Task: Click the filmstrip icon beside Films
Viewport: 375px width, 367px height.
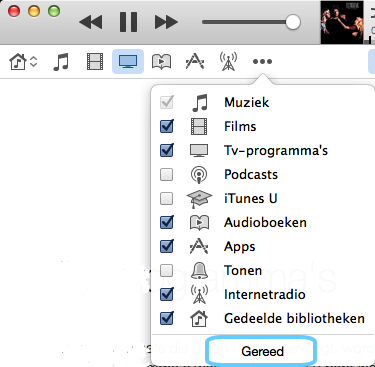Action: tap(199, 126)
